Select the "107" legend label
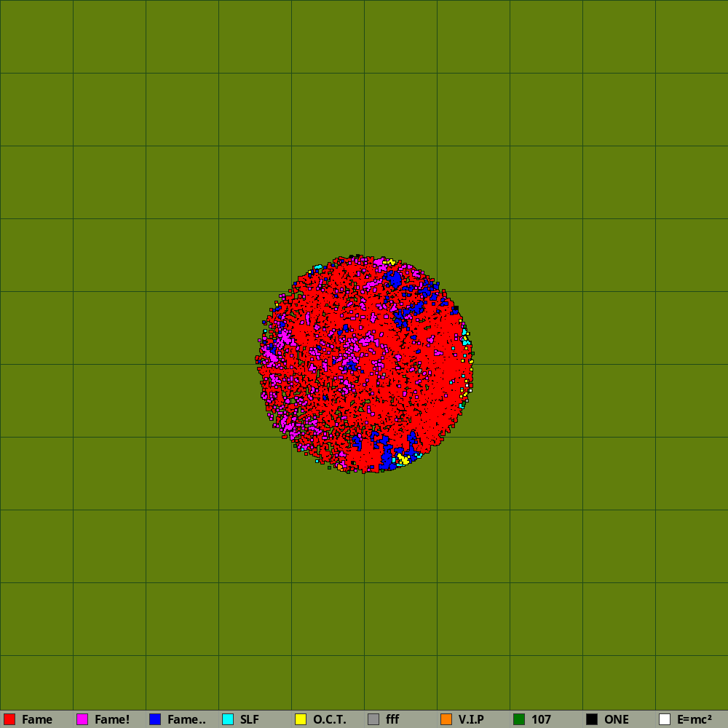 [542, 720]
